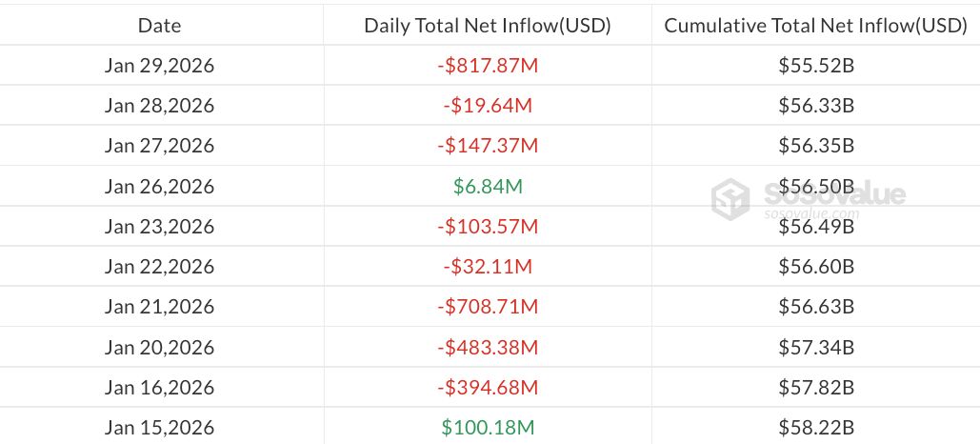Screen dimensions: 980x444
Task: Click the $57.34B cumulative value
Action: pos(815,347)
